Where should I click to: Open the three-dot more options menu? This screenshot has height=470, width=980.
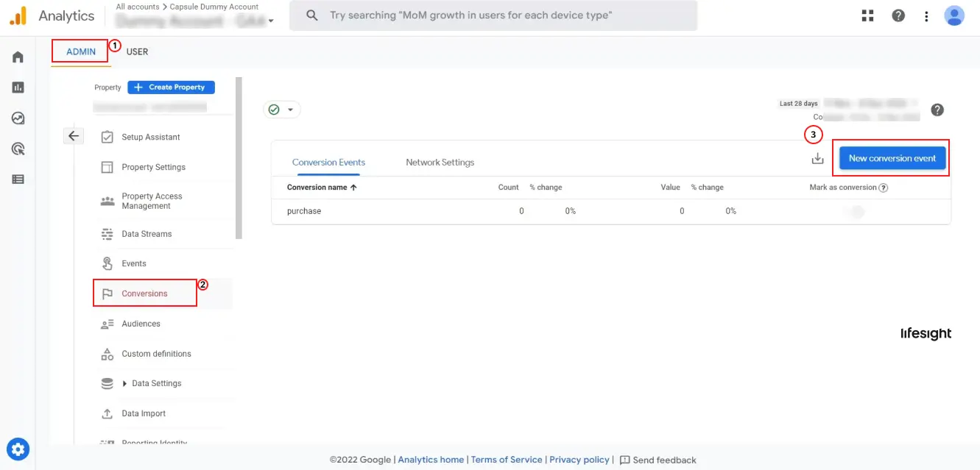click(x=926, y=15)
